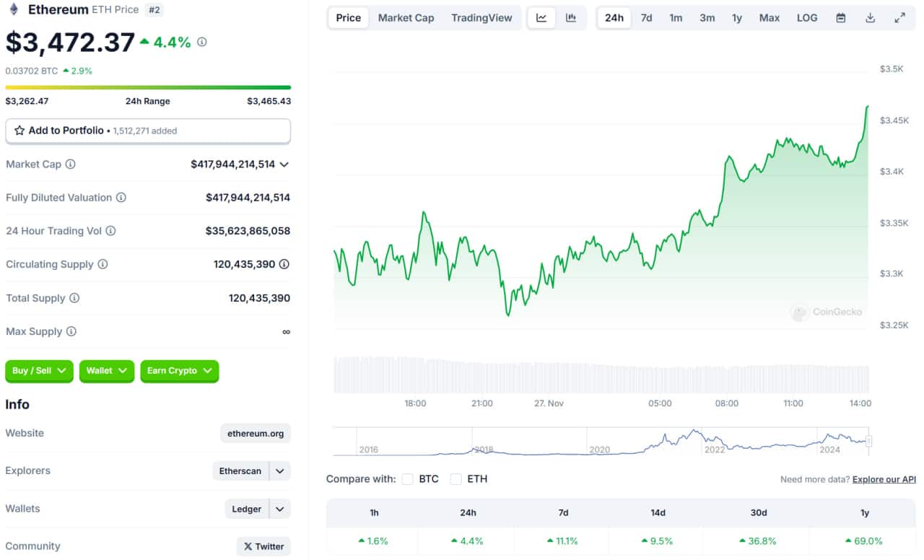Click the info icon beside 4.4% change
The height and width of the screenshot is (560, 924).
(x=202, y=42)
